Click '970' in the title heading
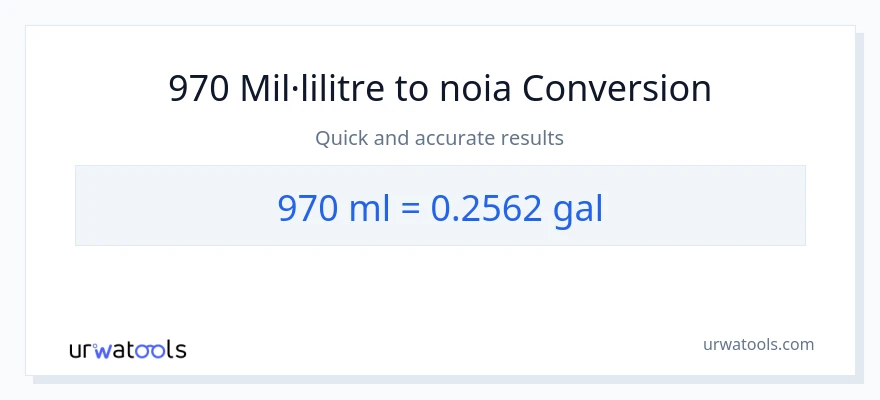The width and height of the screenshot is (880, 400). point(199,89)
